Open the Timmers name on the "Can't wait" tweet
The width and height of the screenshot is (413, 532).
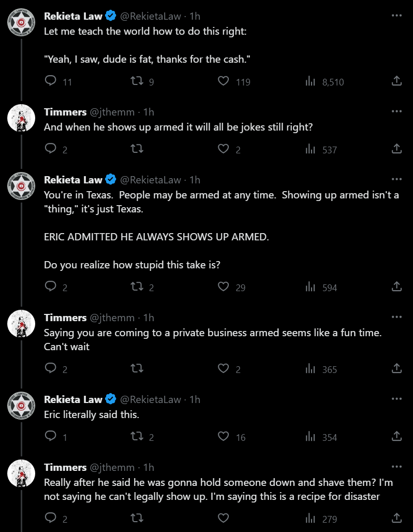pyautogui.click(x=65, y=318)
